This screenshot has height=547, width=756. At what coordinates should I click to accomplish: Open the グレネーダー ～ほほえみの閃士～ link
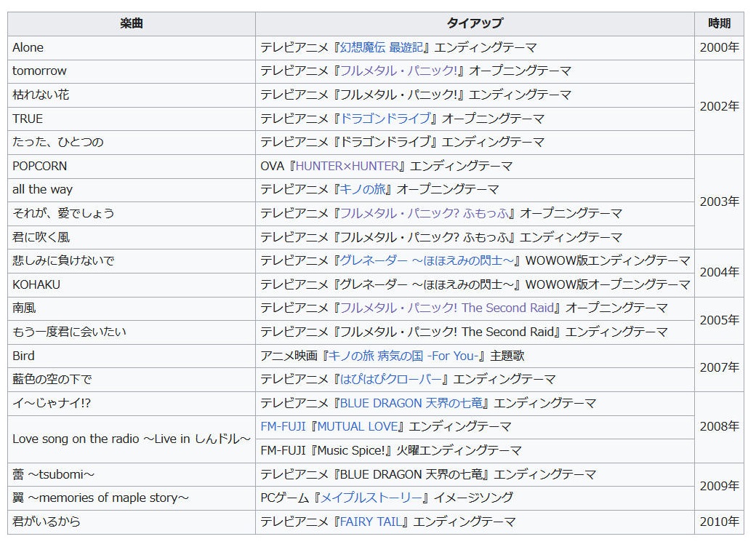429,260
